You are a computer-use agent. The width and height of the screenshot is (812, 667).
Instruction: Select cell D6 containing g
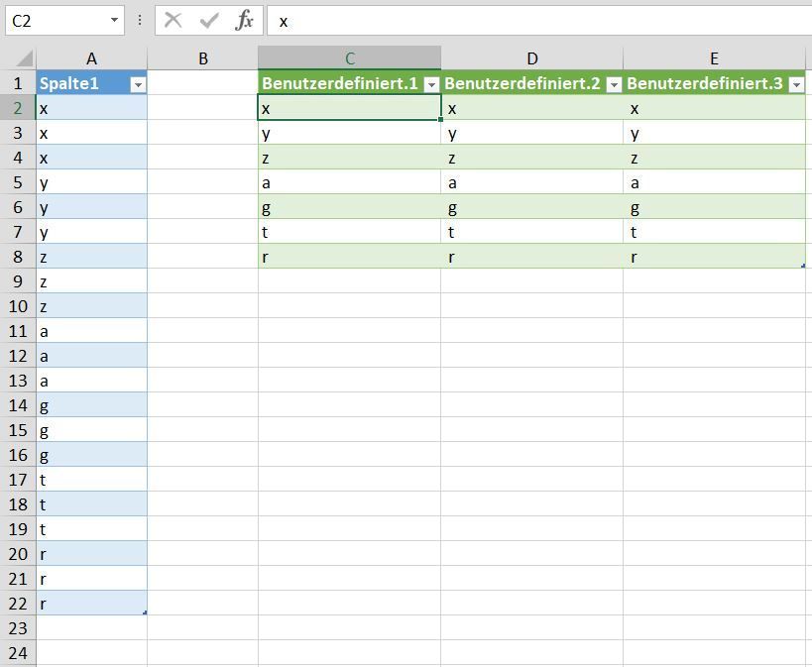pos(531,207)
